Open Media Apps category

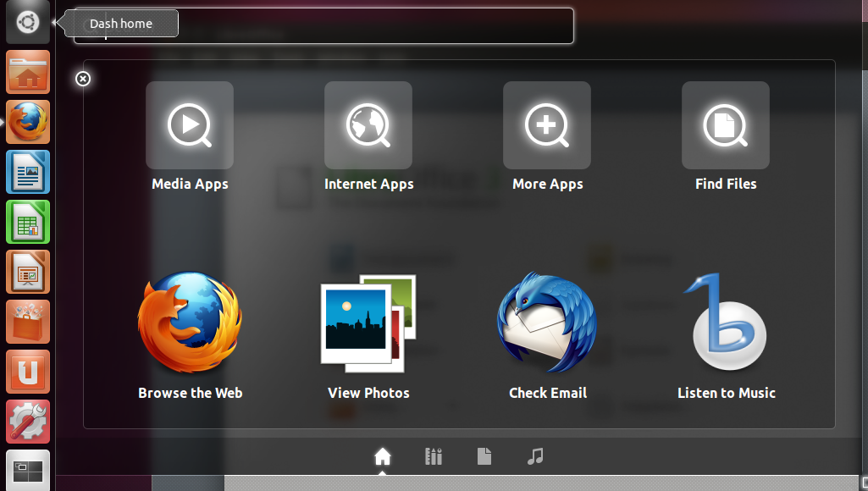190,126
